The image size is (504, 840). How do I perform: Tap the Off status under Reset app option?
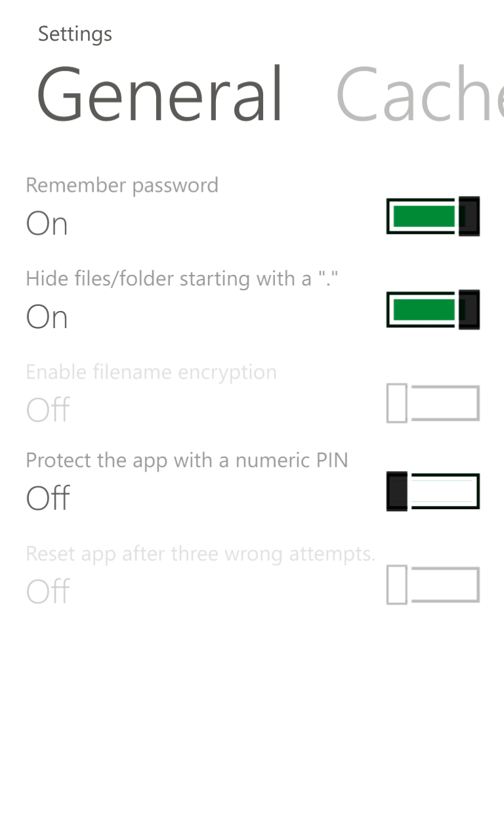coord(48,591)
